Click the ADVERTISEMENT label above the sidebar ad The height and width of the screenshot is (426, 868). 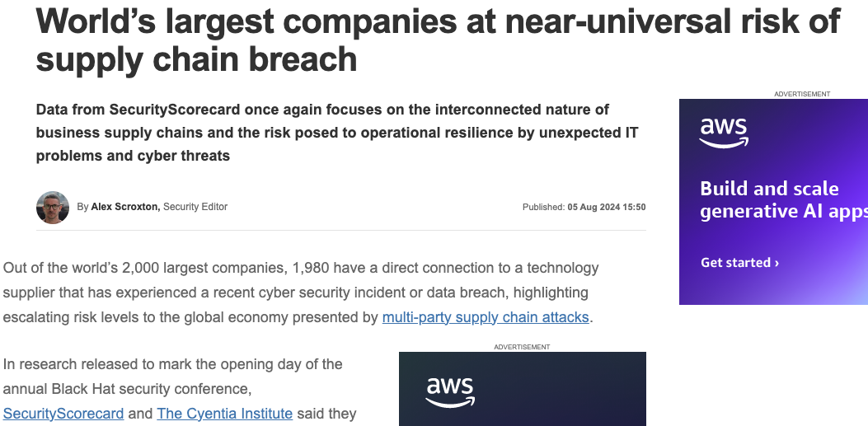pyautogui.click(x=801, y=94)
